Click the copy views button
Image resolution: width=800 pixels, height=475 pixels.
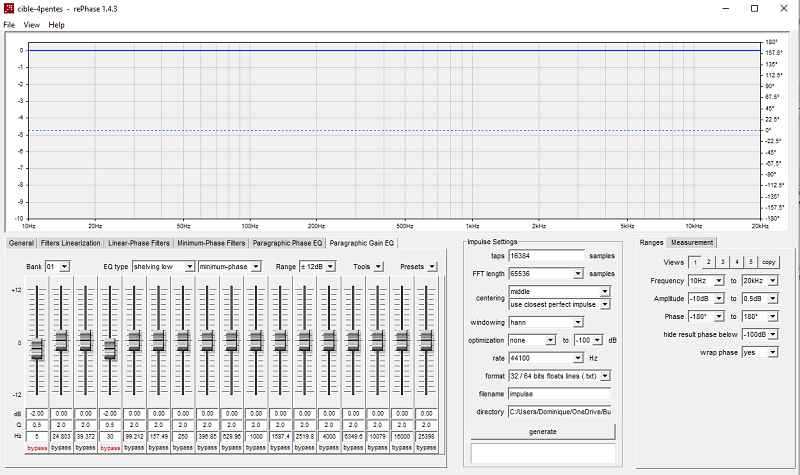click(768, 262)
